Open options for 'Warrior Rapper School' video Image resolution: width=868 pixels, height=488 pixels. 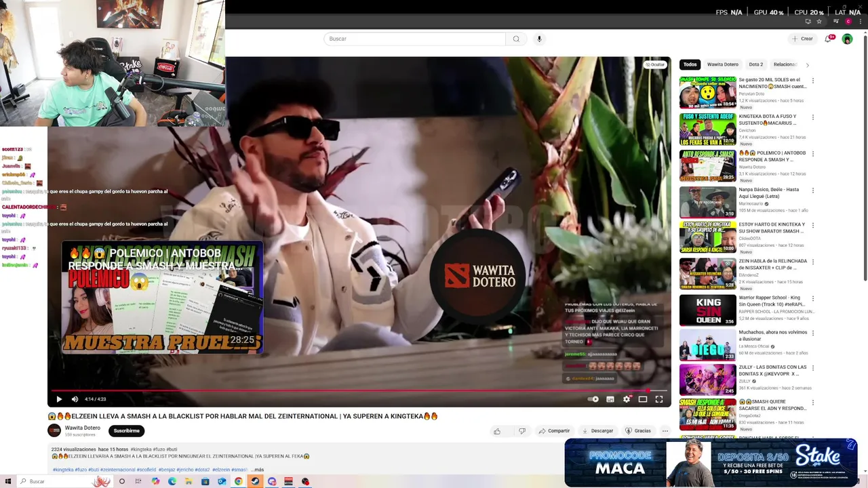pos(812,298)
